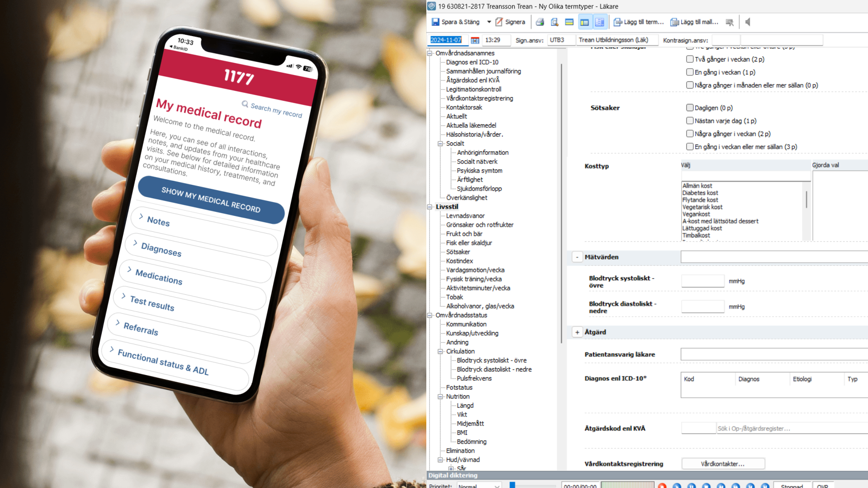Image resolution: width=868 pixels, height=488 pixels.
Task: Open the calendar date picker icon
Action: click(475, 40)
